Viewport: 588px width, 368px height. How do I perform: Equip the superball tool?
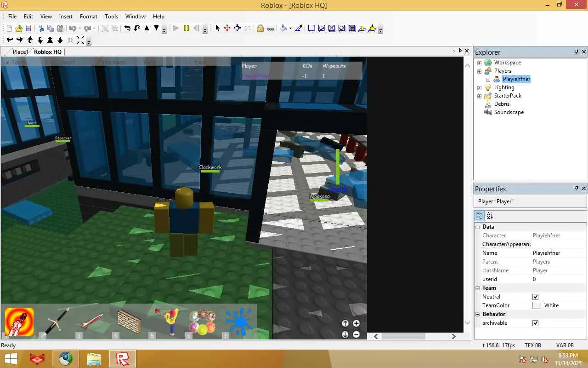(x=202, y=321)
